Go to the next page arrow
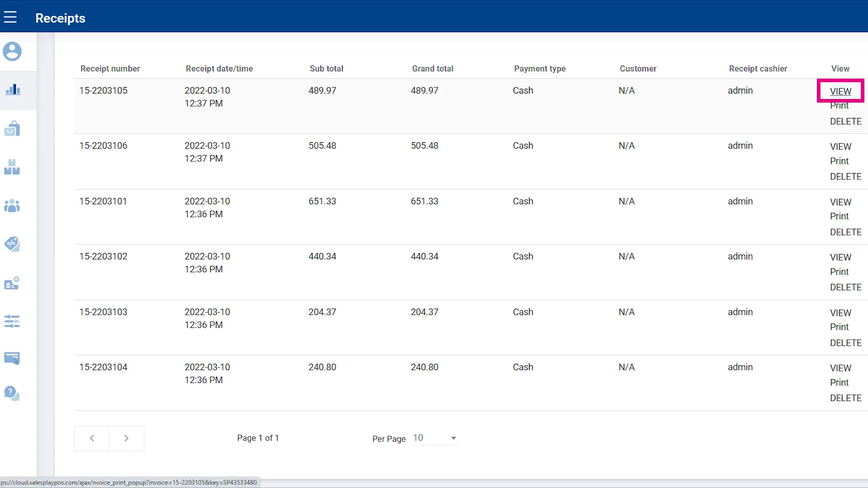This screenshot has width=868, height=488. click(127, 438)
